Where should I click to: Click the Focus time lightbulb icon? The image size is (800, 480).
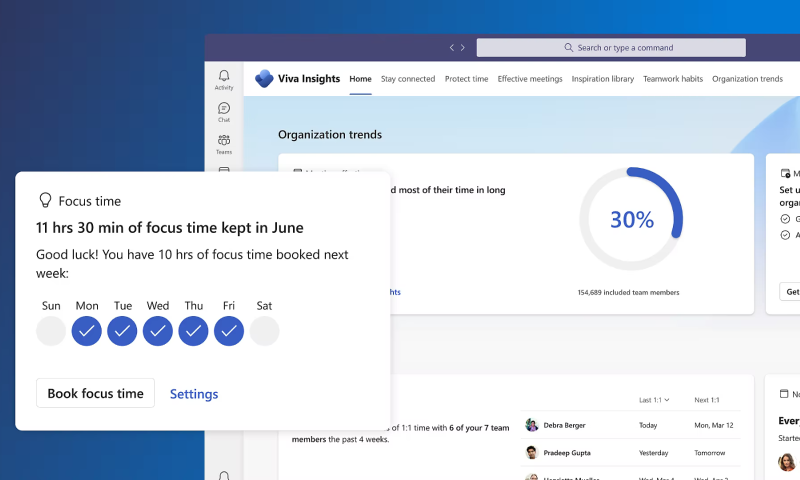click(x=45, y=200)
